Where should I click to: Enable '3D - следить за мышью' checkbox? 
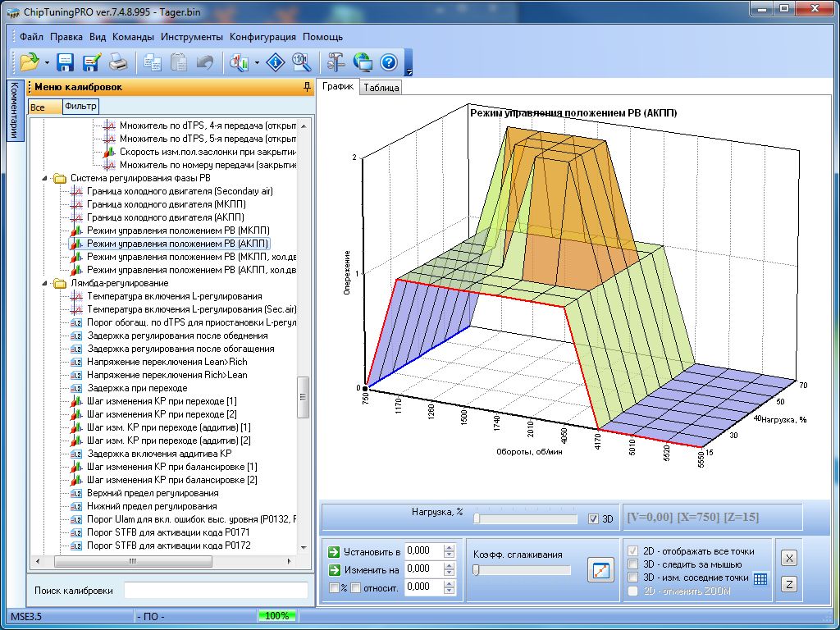click(x=632, y=564)
